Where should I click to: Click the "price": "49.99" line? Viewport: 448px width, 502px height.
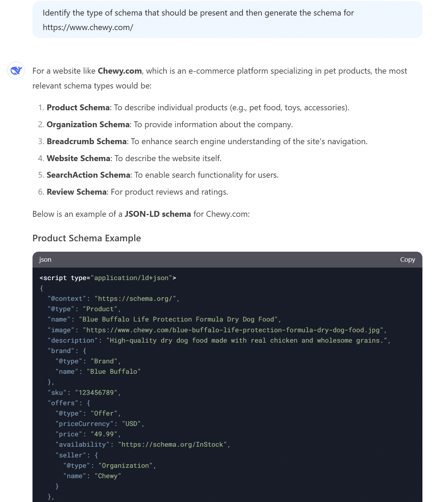coord(88,434)
